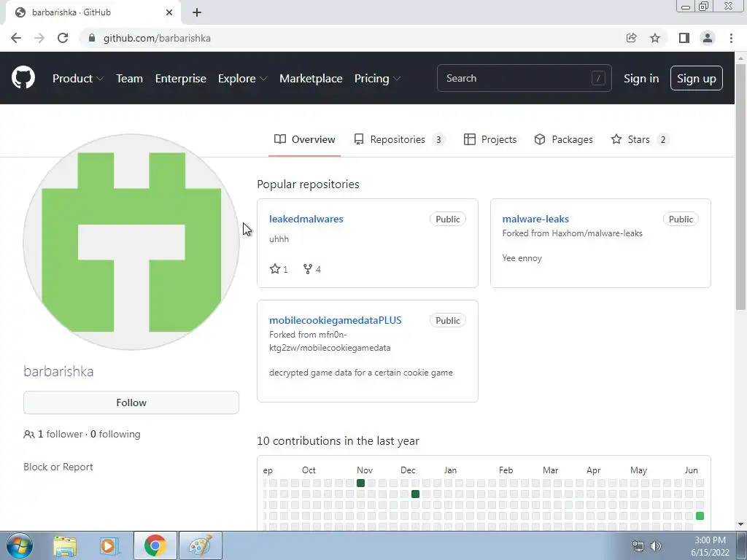Click the GitHub Octocat logo

pyautogui.click(x=23, y=78)
